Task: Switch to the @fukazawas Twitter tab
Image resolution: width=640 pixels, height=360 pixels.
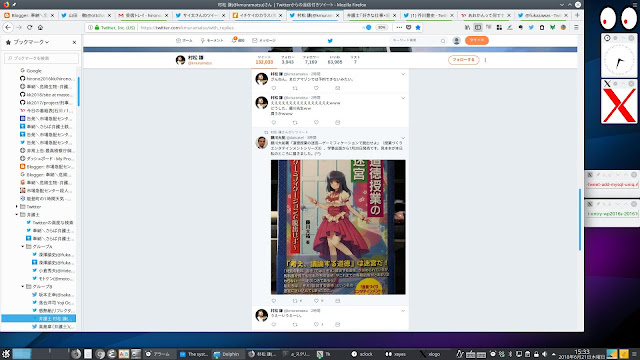Action: pyautogui.click(x=542, y=15)
